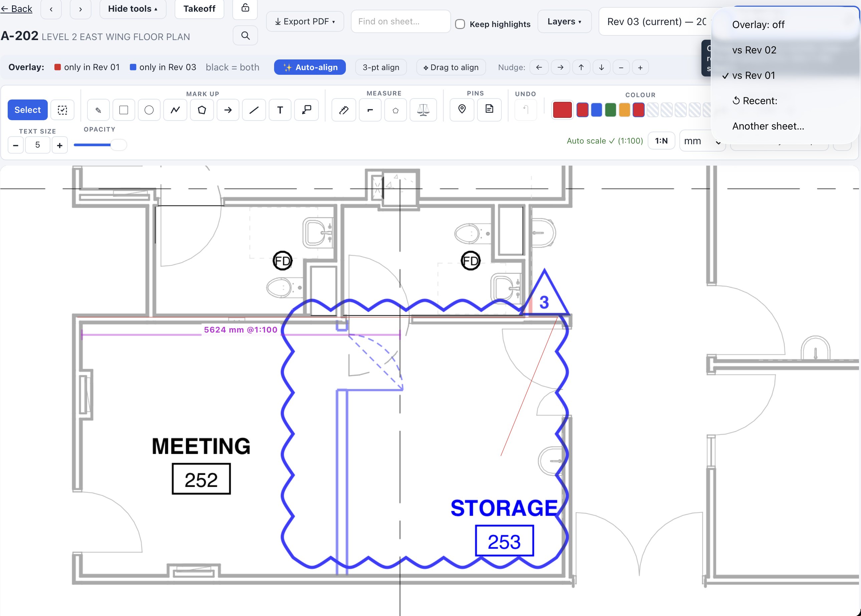Click the Back link
Viewport: 861px width, 616px height.
tap(16, 8)
